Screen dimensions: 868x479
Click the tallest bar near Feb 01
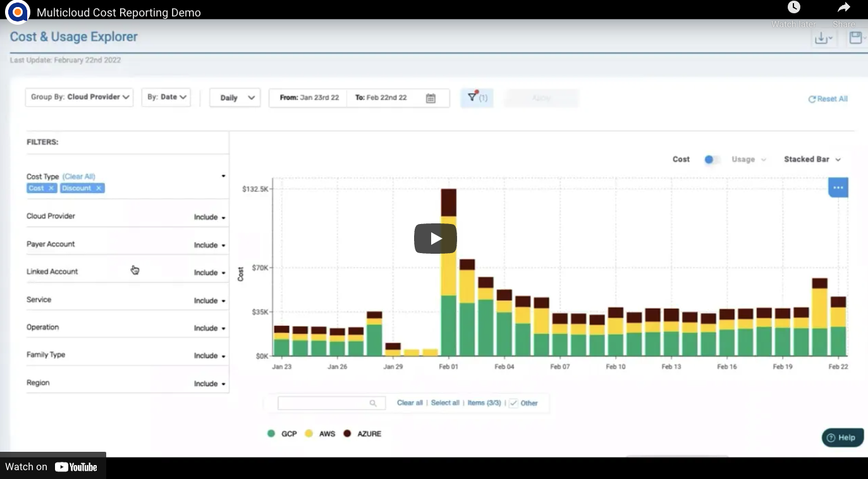[x=449, y=272]
